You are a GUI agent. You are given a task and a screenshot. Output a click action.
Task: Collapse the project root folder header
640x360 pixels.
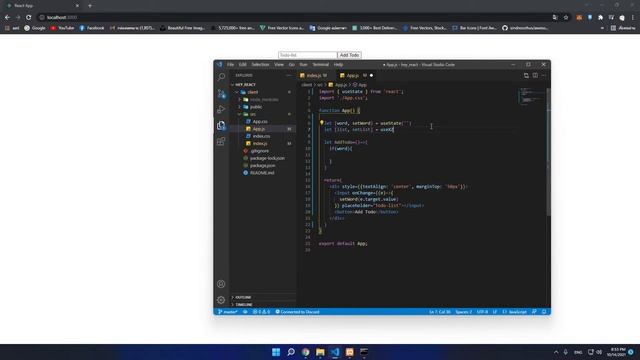click(x=245, y=84)
